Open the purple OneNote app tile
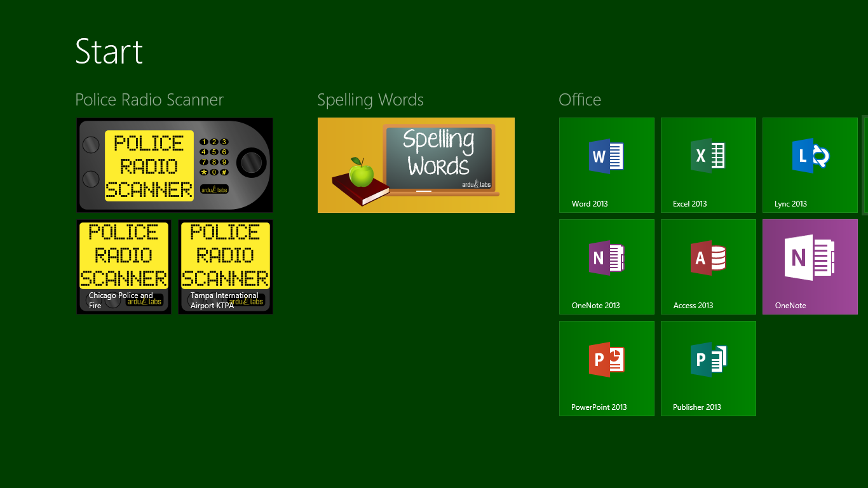The width and height of the screenshot is (868, 488). click(810, 266)
